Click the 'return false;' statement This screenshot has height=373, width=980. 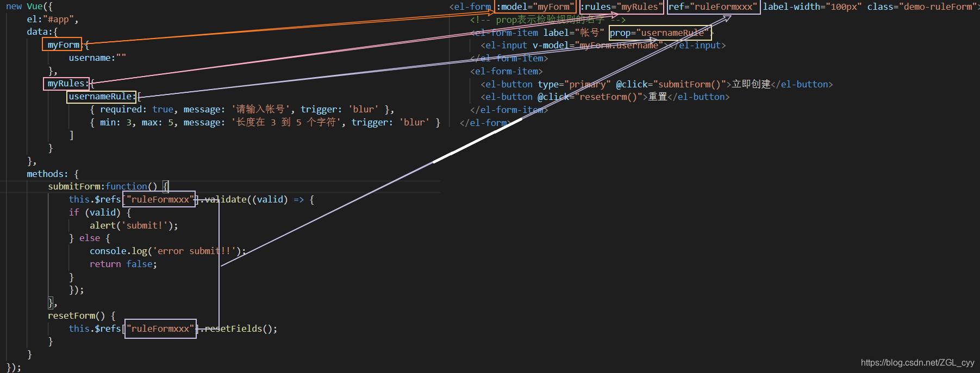click(x=123, y=264)
